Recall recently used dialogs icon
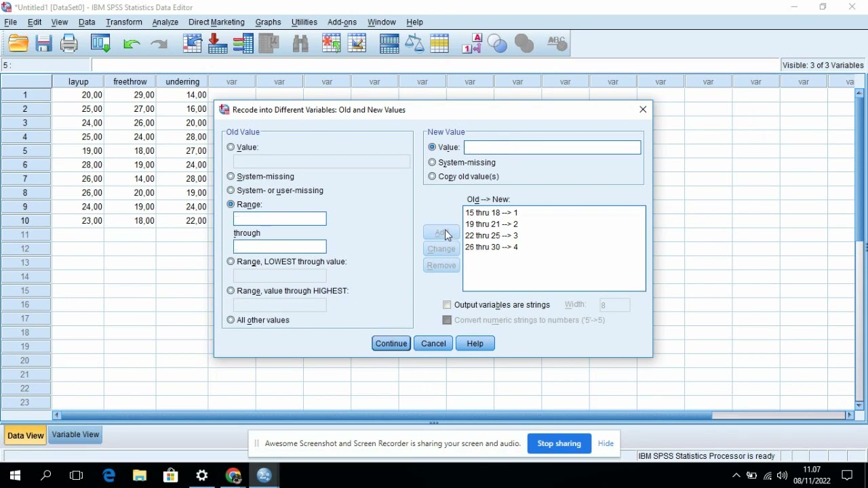The image size is (868, 488). click(100, 44)
